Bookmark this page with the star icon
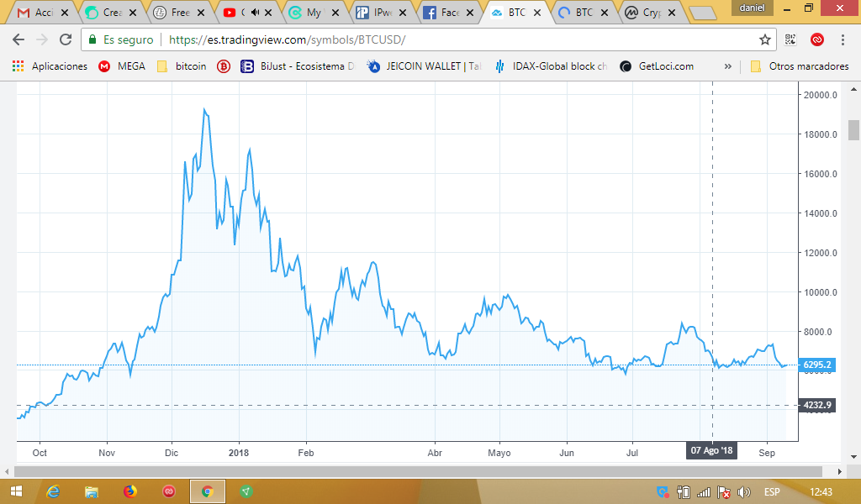Screen dimensions: 861x504 [x=765, y=39]
